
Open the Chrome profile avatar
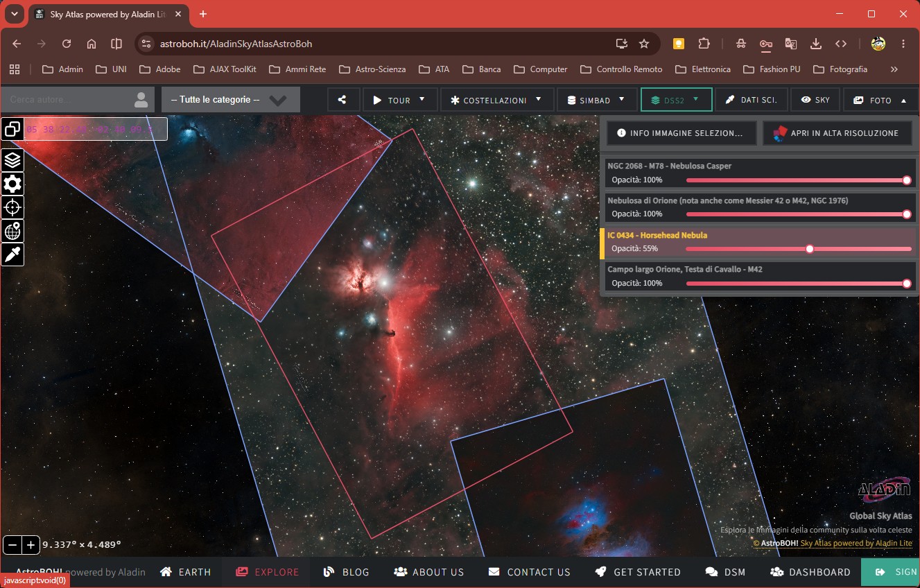tap(878, 44)
